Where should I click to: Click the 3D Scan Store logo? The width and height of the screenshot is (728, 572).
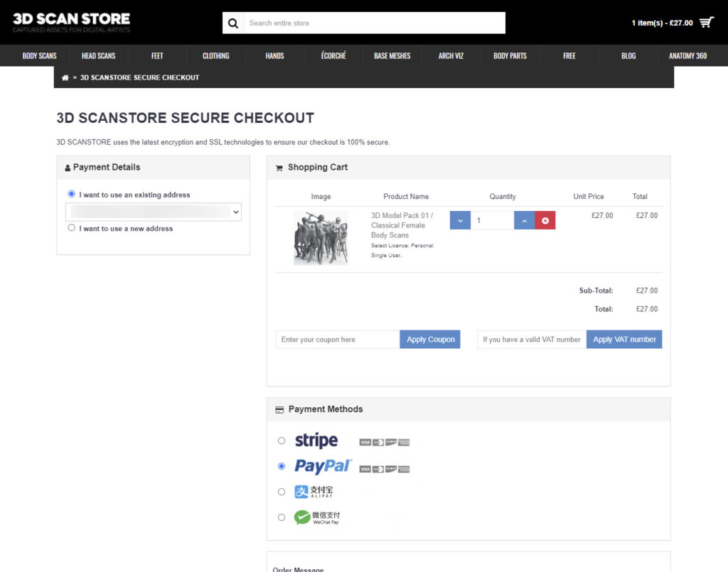click(71, 21)
